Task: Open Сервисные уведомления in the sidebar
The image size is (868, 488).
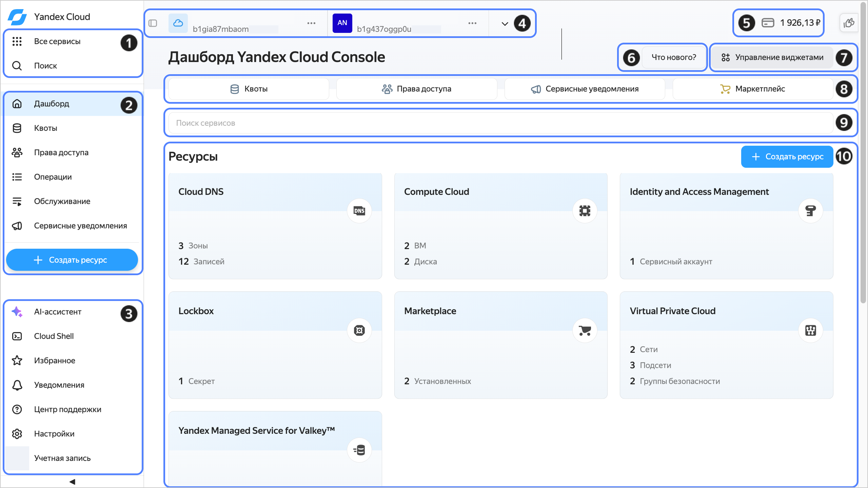Action: (73, 226)
